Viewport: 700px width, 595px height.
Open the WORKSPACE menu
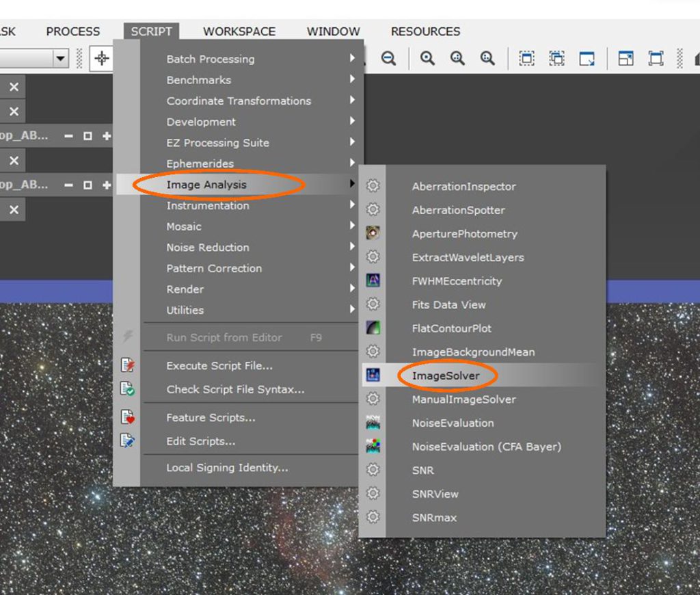point(239,31)
